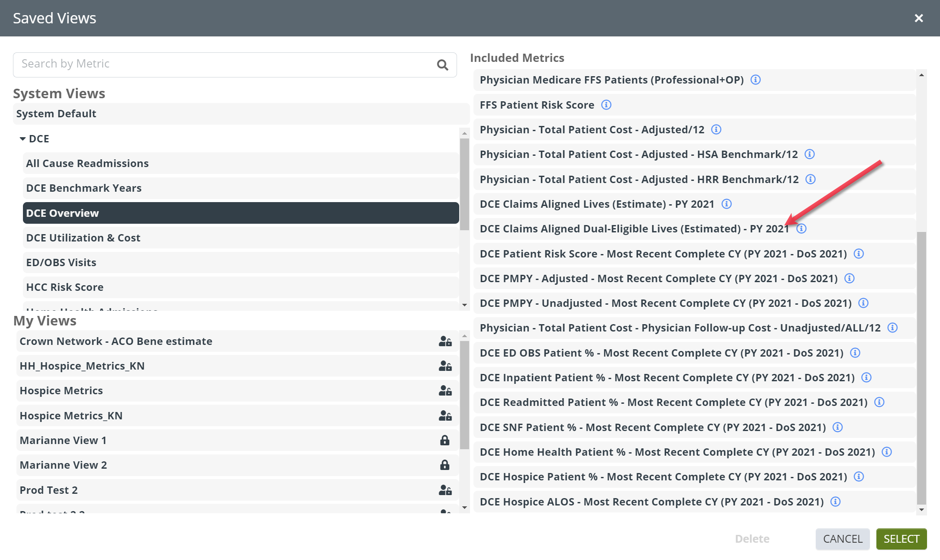Click the My Views scrollbar thumb
Screen dimensions: 940x560
464,395
